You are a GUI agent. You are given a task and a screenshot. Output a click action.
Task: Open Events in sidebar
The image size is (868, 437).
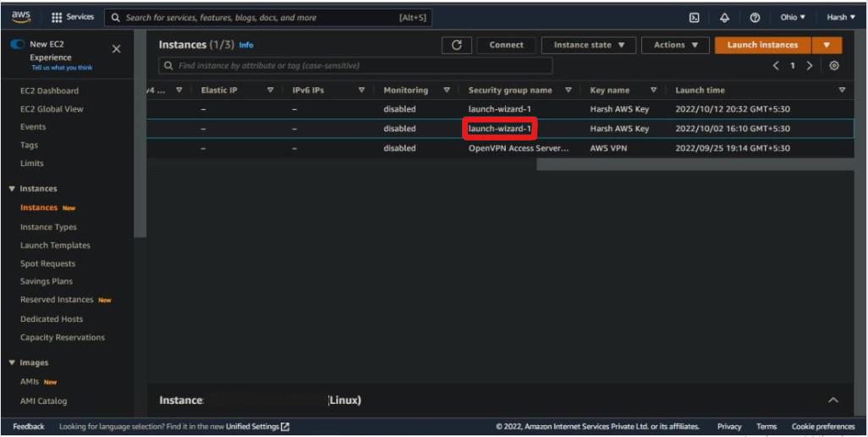(33, 127)
